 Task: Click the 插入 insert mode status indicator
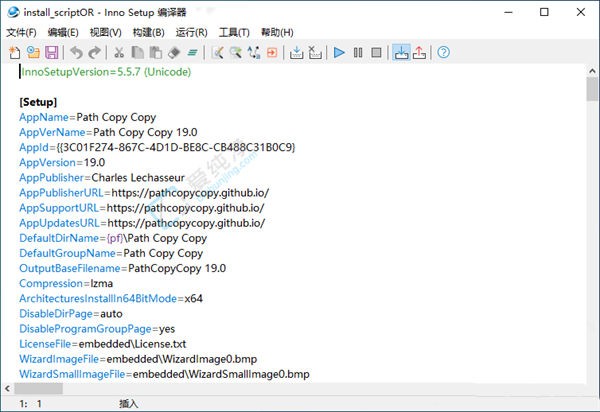(128, 404)
